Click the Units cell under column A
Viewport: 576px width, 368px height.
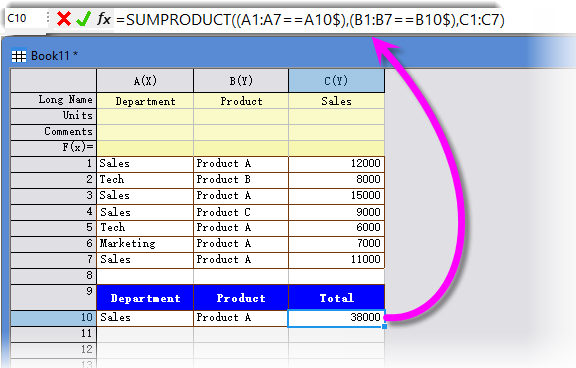[145, 116]
